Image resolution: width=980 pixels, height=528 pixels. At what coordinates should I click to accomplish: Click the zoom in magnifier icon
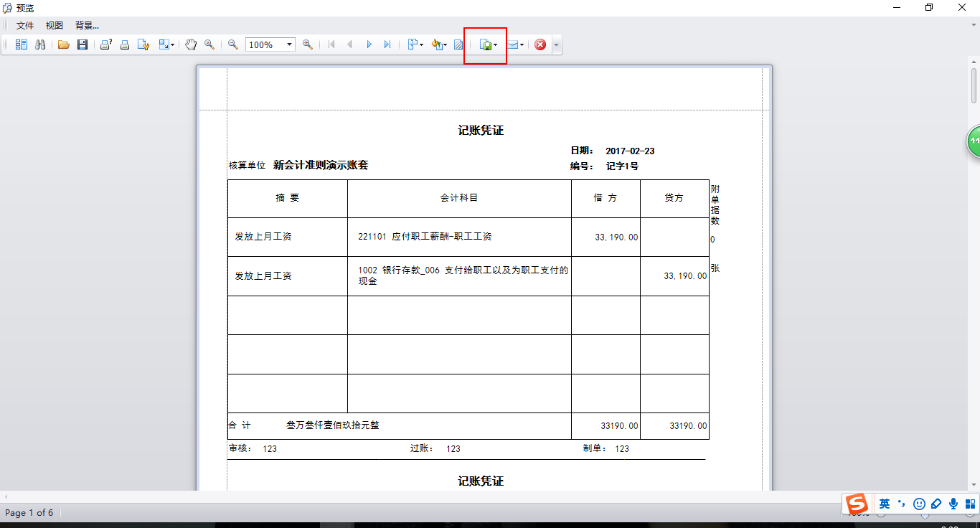click(308, 44)
